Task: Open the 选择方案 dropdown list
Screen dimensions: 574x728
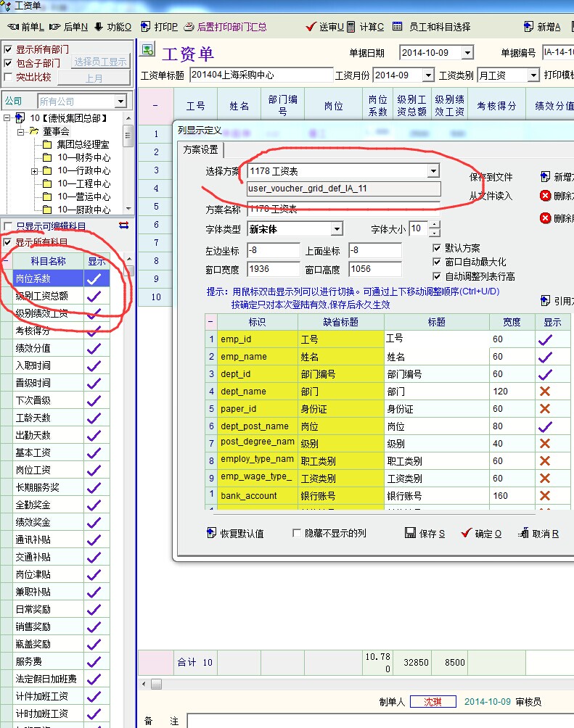Action: tap(433, 171)
